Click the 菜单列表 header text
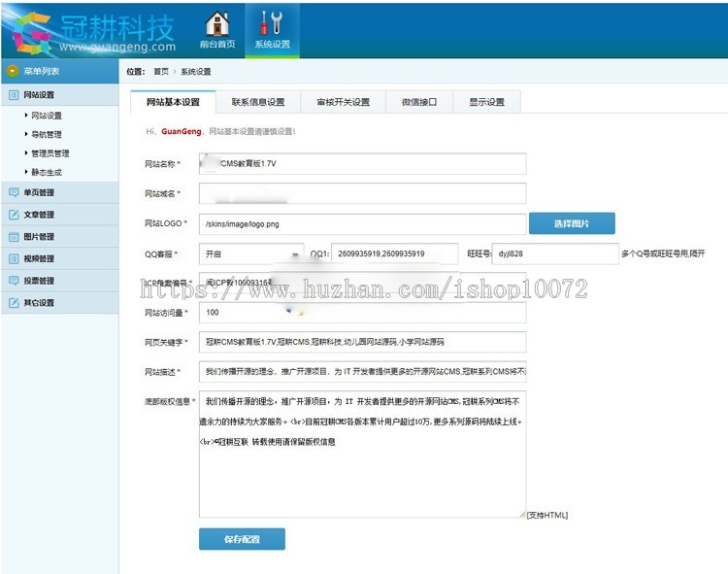728x574 pixels. (42, 71)
